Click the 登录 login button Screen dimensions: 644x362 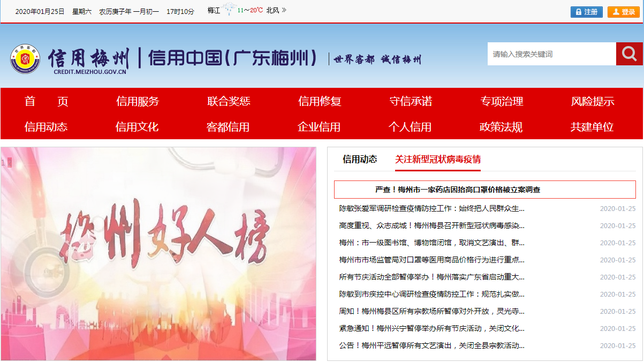tap(623, 12)
